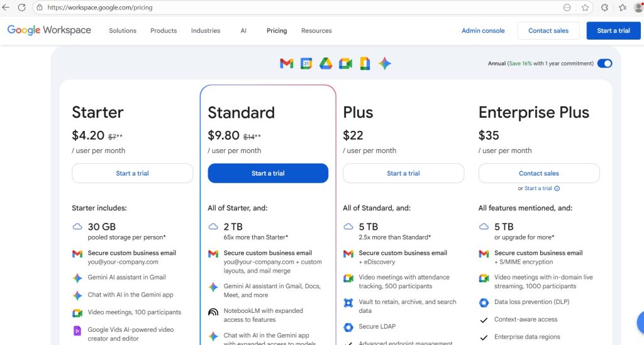Click the Enterprise Plus plan heading

(534, 112)
